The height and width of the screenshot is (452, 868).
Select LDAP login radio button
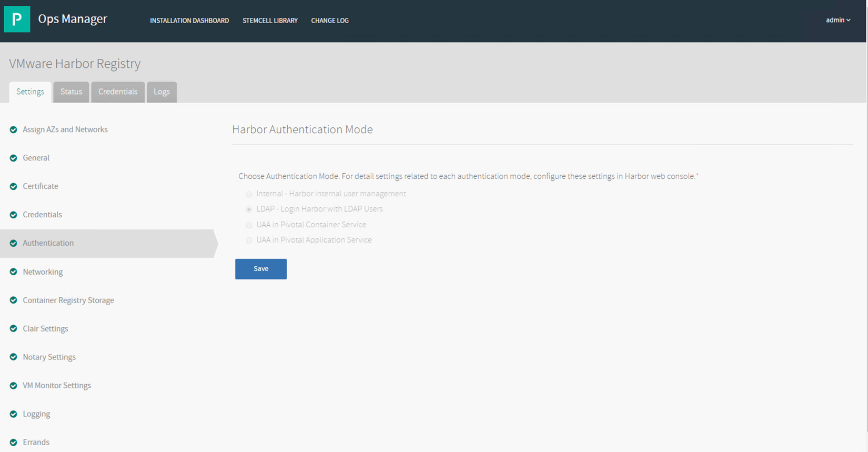[x=249, y=209]
